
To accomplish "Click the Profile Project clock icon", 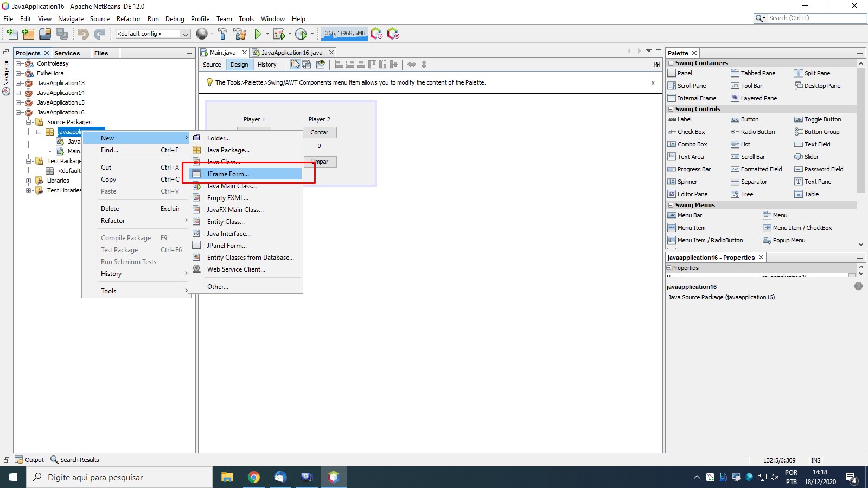I will [x=301, y=34].
